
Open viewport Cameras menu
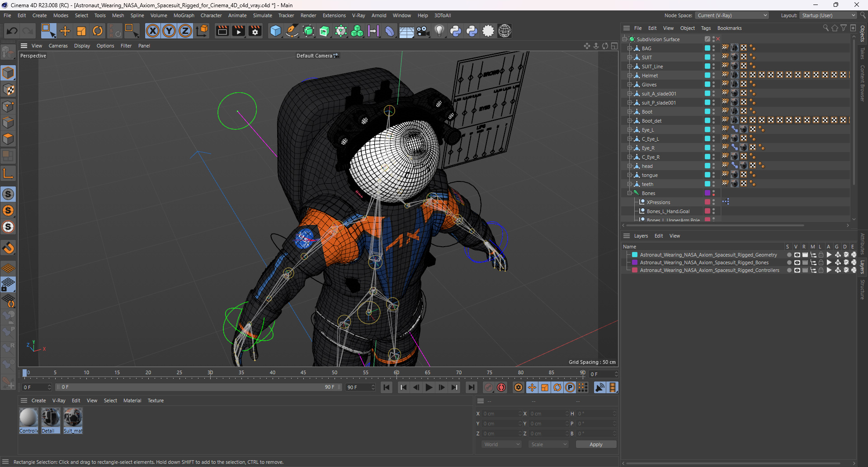point(58,46)
